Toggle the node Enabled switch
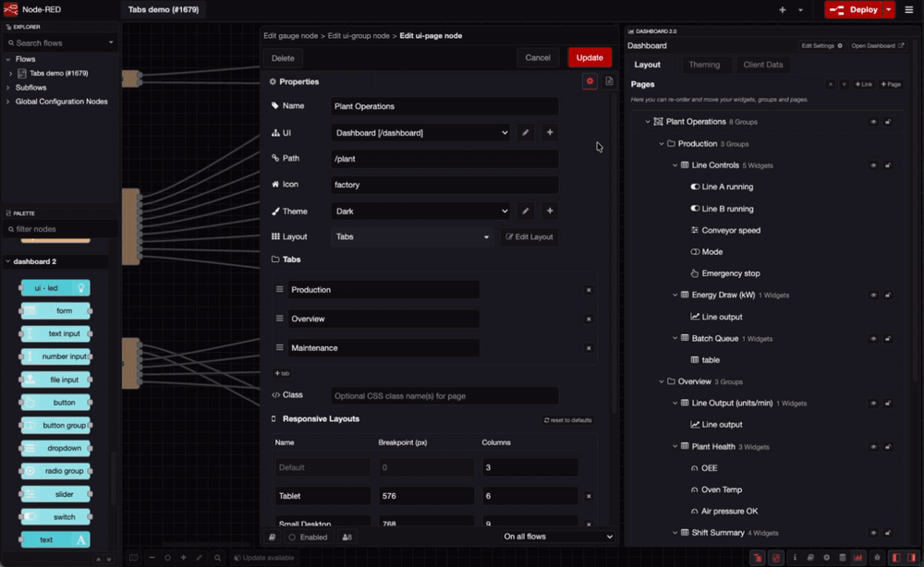 (x=308, y=537)
